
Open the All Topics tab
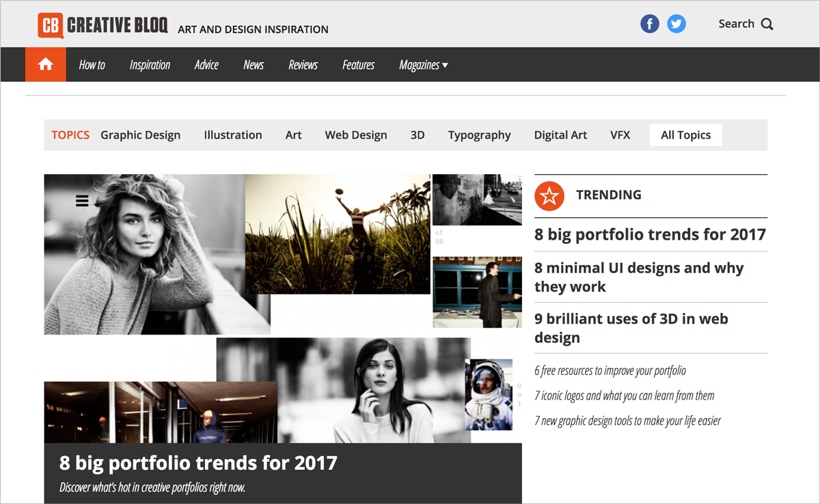point(685,135)
